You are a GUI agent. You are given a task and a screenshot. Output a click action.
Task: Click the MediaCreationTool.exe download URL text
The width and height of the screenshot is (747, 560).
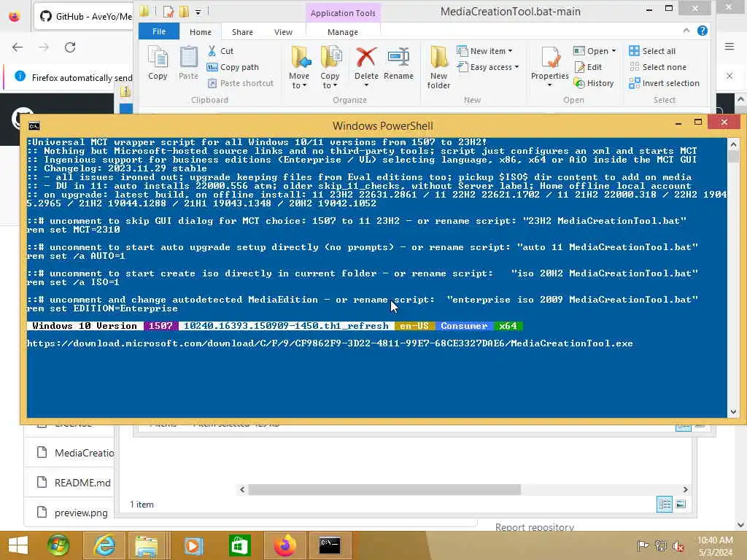[330, 343]
